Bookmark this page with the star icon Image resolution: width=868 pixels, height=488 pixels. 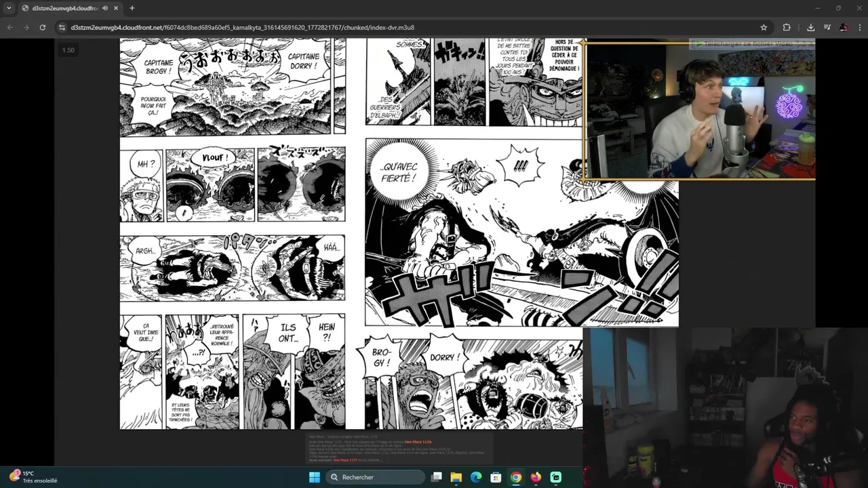click(x=764, y=27)
